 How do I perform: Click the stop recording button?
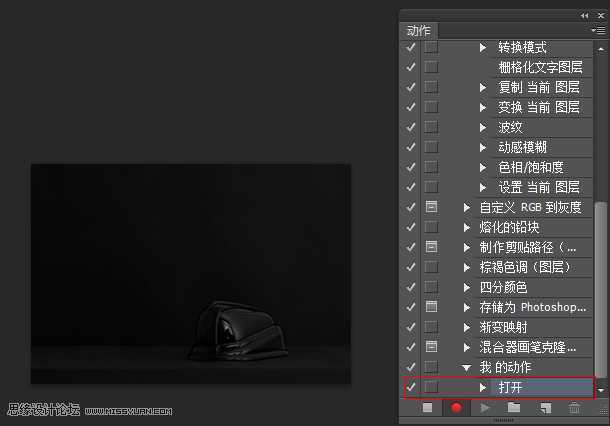(x=428, y=407)
